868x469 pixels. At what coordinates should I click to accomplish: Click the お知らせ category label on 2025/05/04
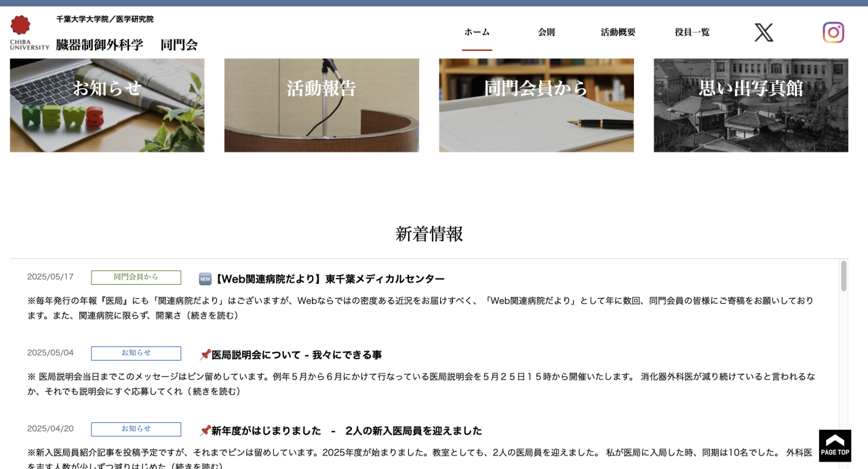(135, 353)
